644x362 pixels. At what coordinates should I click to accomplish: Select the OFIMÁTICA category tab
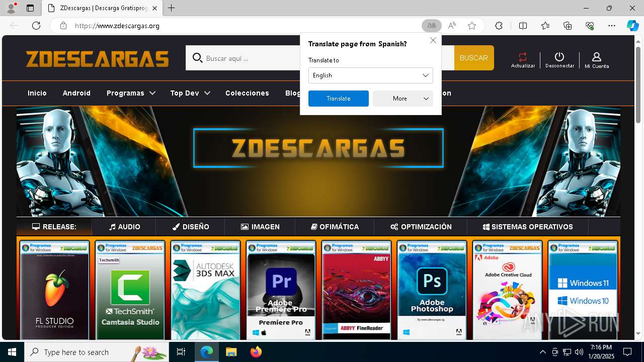tap(335, 227)
